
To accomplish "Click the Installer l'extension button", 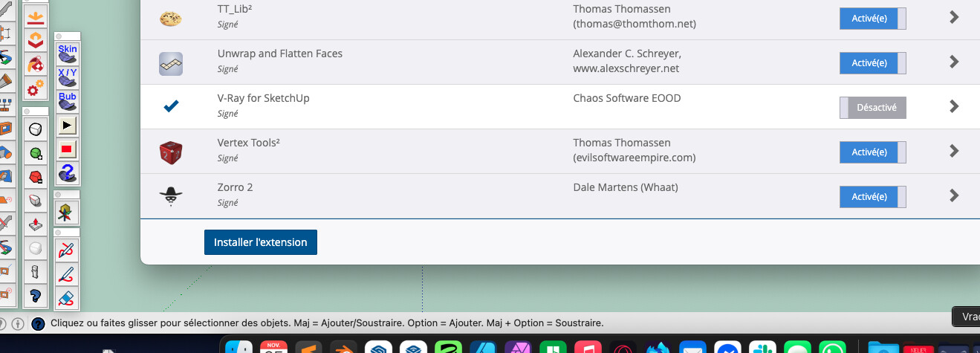I will pos(261,242).
